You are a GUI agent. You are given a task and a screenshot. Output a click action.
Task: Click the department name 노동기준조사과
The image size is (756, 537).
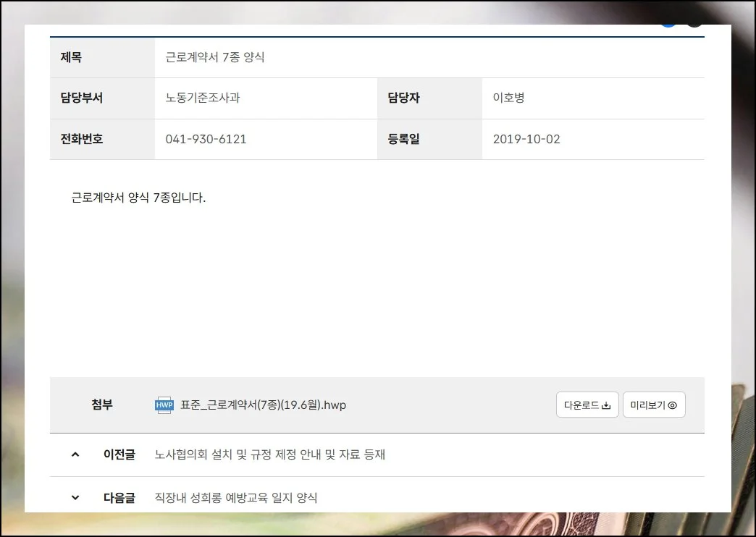pos(203,98)
